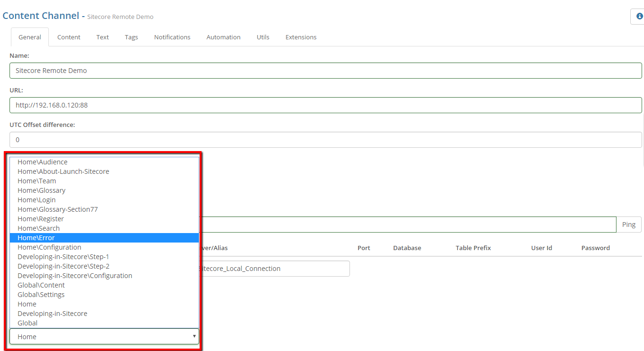Select Developing-in-Sitecore\Step-1 option

click(x=104, y=257)
